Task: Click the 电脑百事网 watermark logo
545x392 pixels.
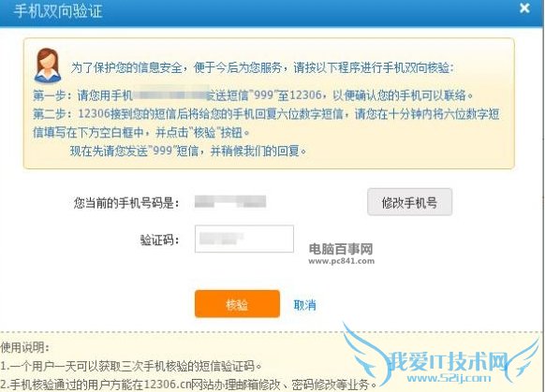Action: [x=341, y=249]
